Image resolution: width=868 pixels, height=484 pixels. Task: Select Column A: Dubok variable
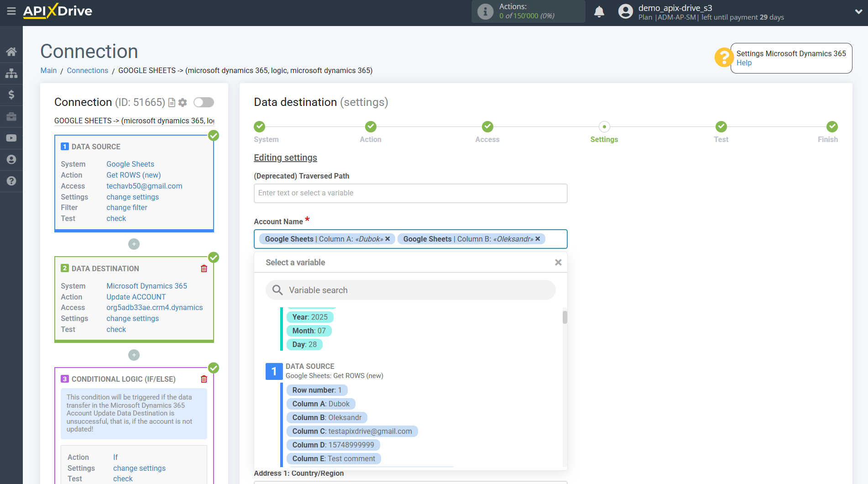pyautogui.click(x=321, y=404)
